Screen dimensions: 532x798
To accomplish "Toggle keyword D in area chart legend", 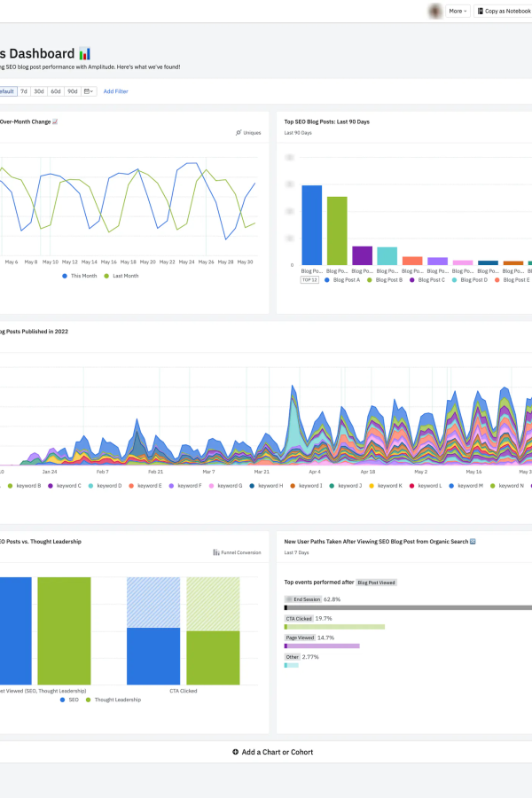I will (105, 486).
